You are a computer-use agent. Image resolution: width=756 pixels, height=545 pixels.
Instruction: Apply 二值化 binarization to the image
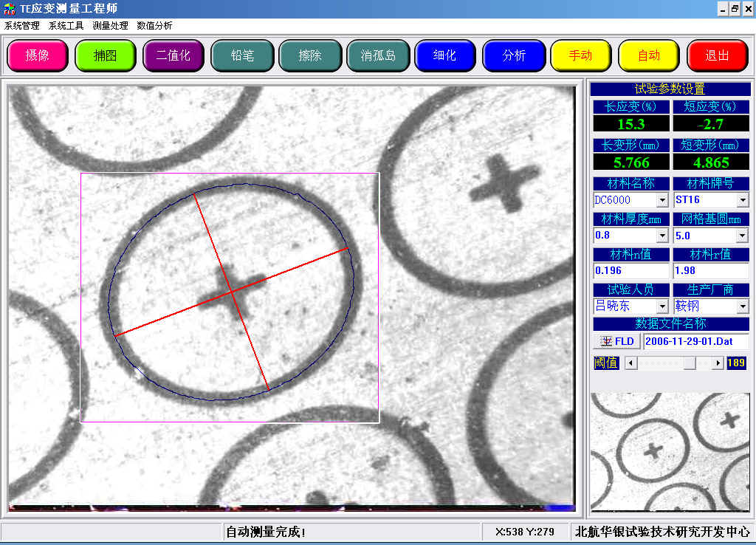tap(173, 55)
